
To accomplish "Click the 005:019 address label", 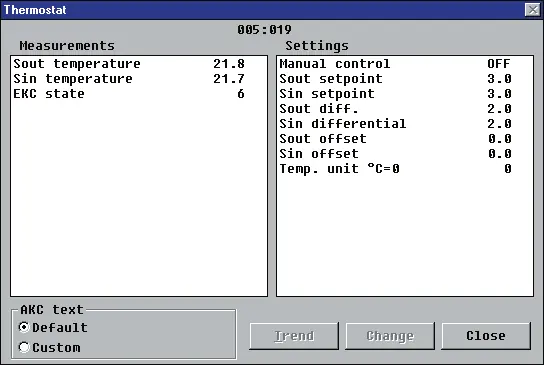I will point(264,29).
